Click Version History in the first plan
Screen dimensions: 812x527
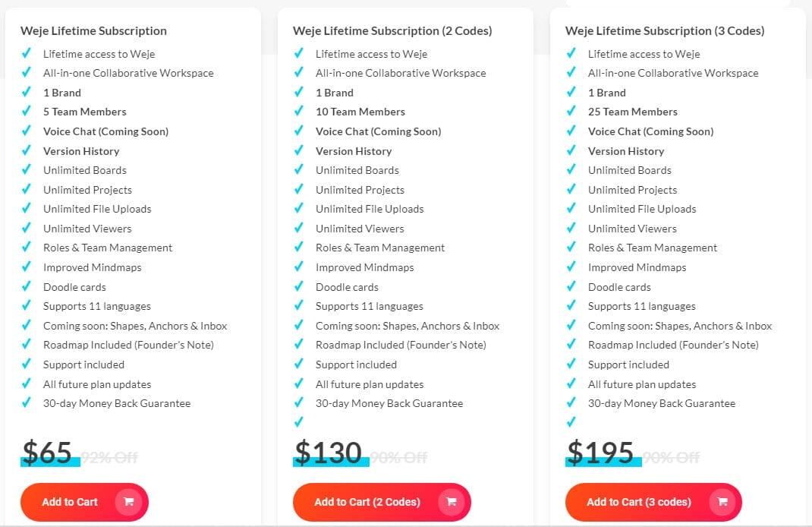(81, 151)
